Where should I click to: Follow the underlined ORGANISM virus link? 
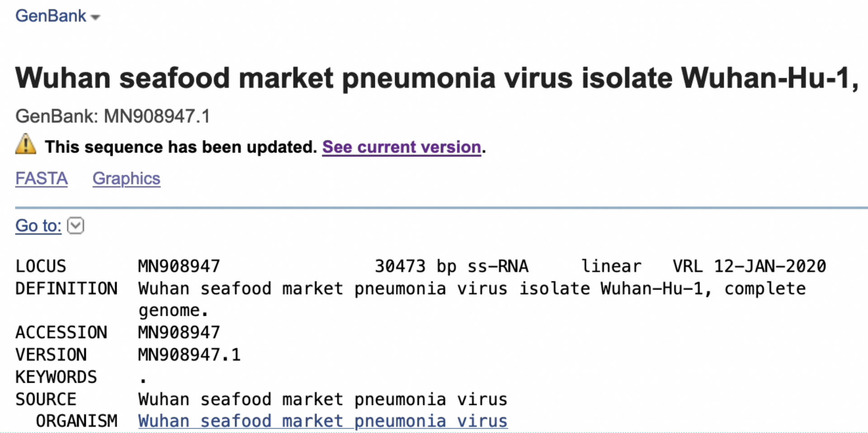(322, 421)
